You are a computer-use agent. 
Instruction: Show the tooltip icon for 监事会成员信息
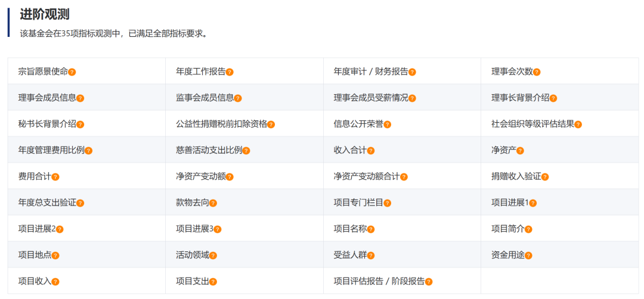pyautogui.click(x=238, y=98)
